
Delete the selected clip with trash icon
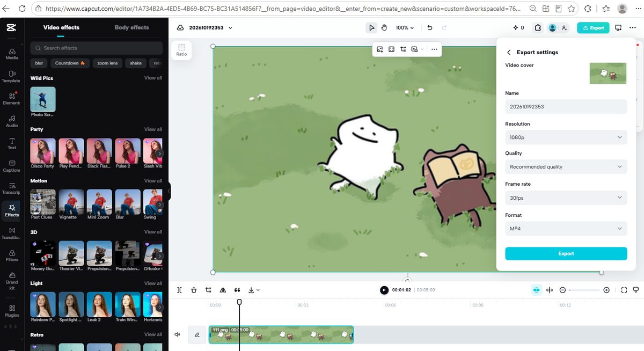coord(194,290)
